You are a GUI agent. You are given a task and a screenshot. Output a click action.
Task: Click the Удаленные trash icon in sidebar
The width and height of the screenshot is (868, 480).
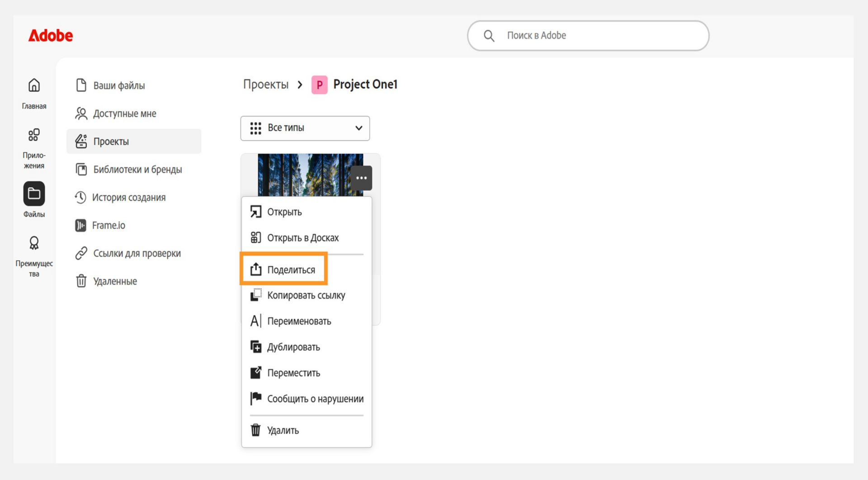tap(81, 281)
